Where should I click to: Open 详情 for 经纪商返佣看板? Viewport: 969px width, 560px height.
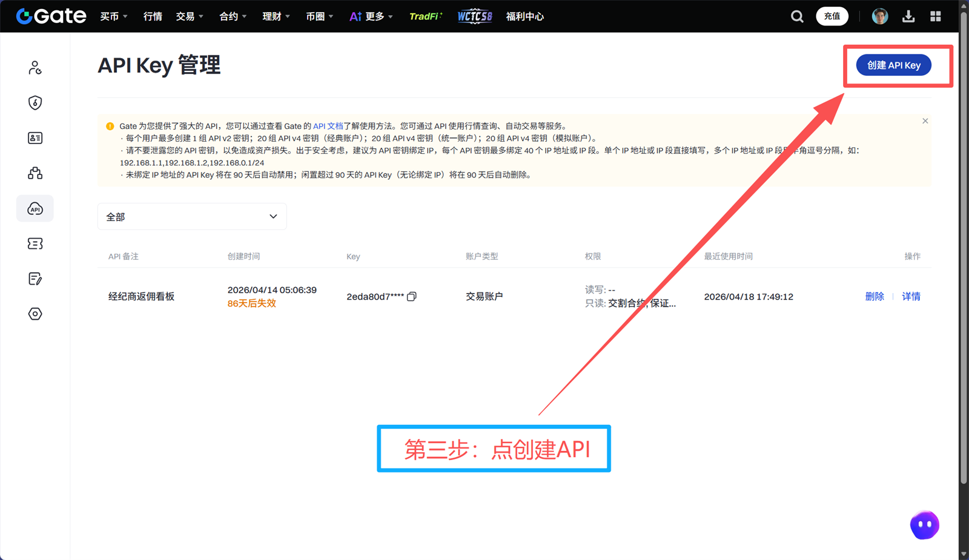(911, 297)
